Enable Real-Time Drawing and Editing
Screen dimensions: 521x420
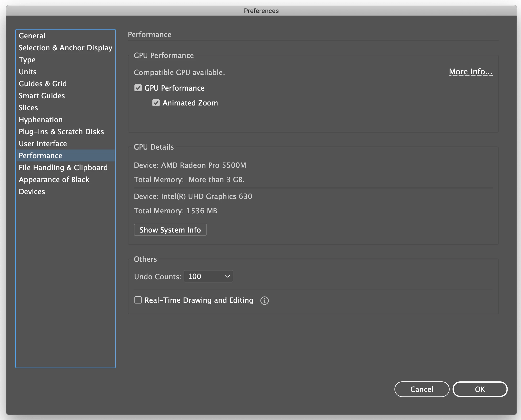[x=138, y=300]
